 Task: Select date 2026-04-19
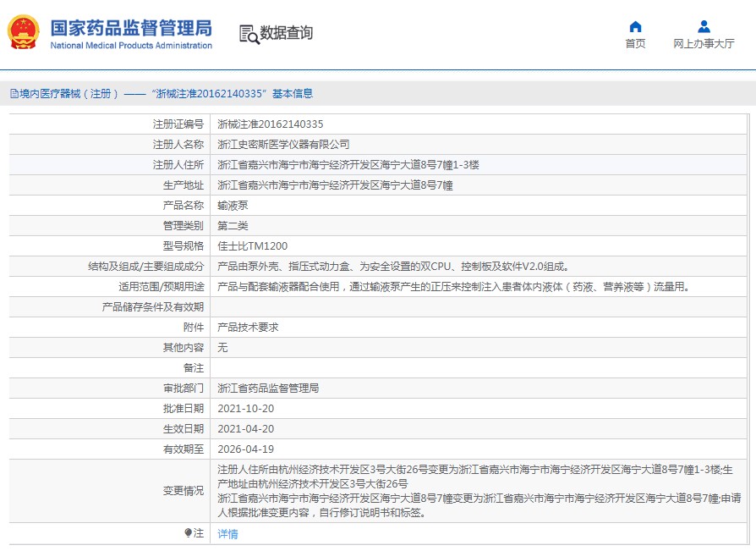pos(246,449)
